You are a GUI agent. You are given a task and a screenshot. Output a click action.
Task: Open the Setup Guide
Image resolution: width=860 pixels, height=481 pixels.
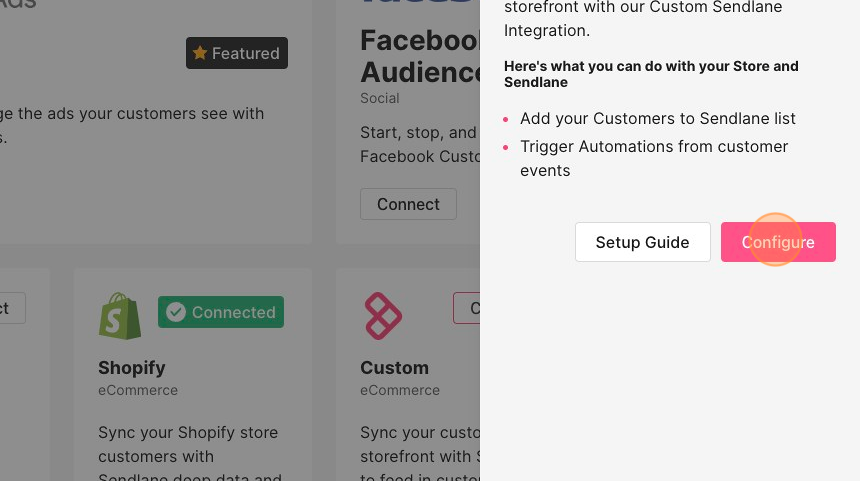coord(642,242)
